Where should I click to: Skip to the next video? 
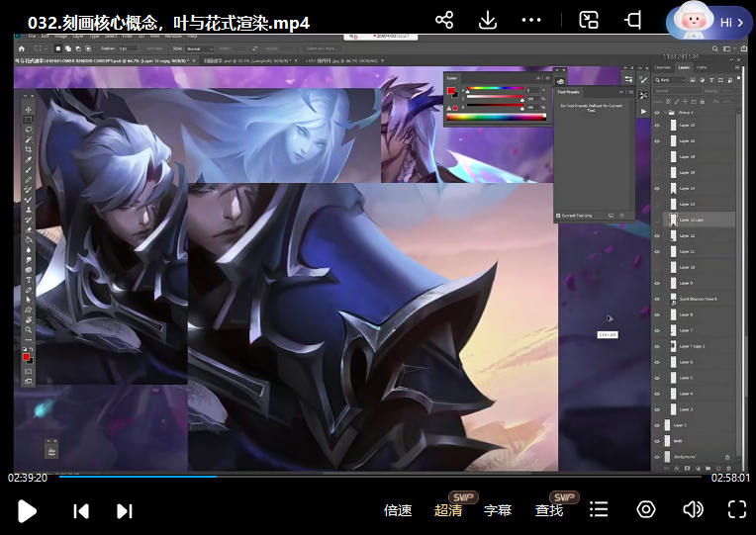point(125,510)
